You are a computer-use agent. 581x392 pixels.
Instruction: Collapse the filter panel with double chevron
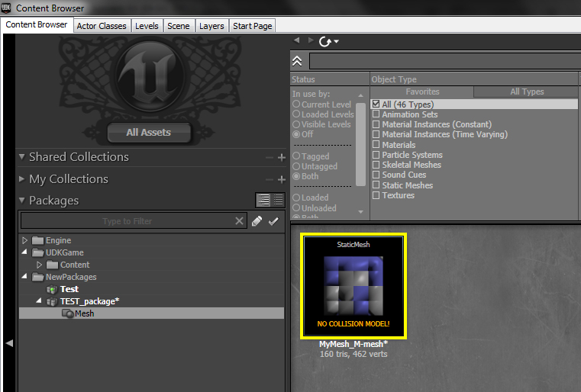pos(298,61)
